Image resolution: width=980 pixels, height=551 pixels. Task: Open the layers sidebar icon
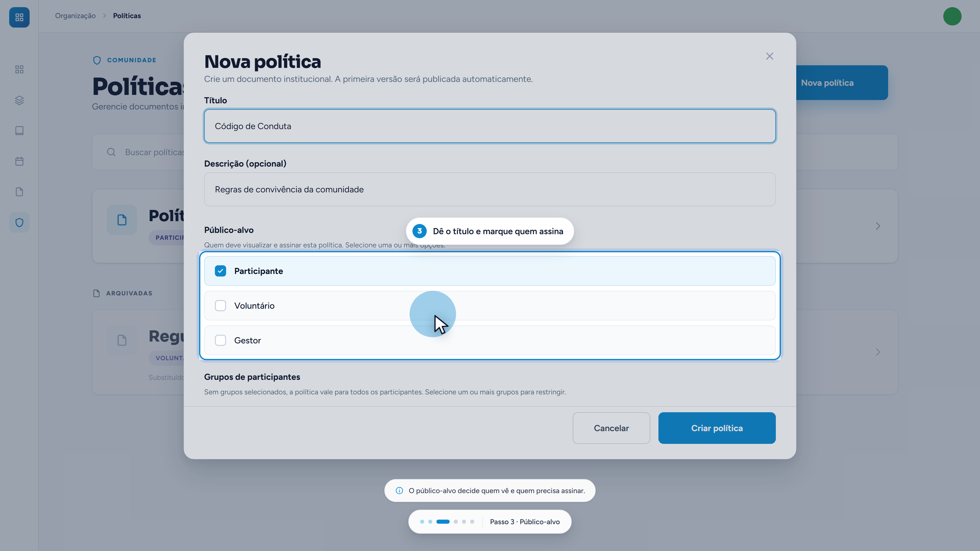tap(19, 100)
